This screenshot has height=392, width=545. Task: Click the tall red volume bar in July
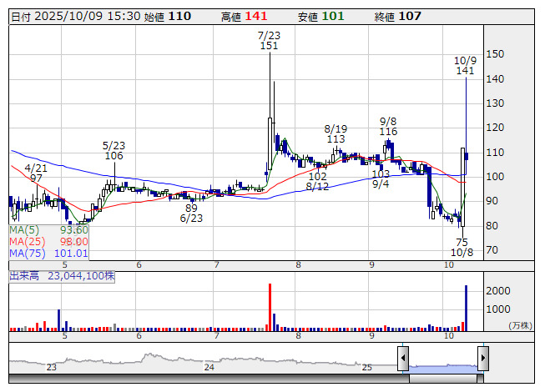pos(270,307)
